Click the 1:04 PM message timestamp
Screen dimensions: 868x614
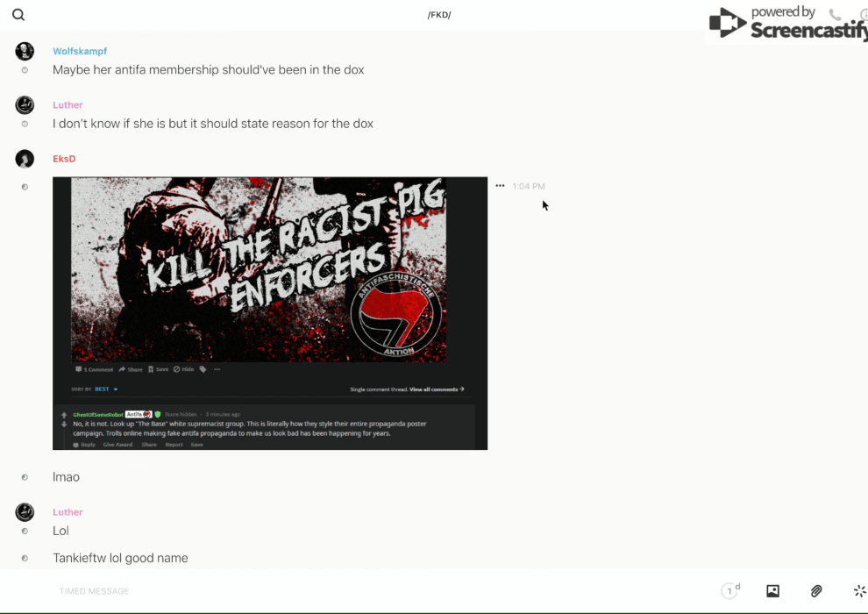(x=529, y=186)
